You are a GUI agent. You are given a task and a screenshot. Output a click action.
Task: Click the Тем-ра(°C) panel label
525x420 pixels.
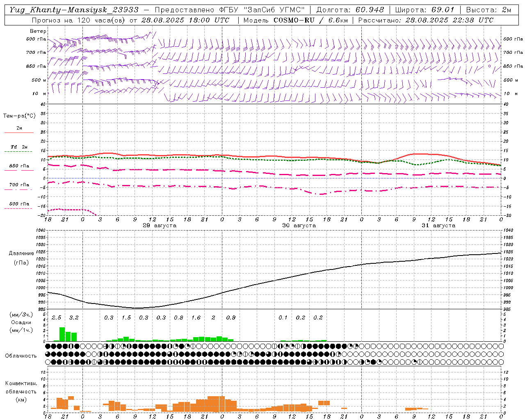coord(19,116)
